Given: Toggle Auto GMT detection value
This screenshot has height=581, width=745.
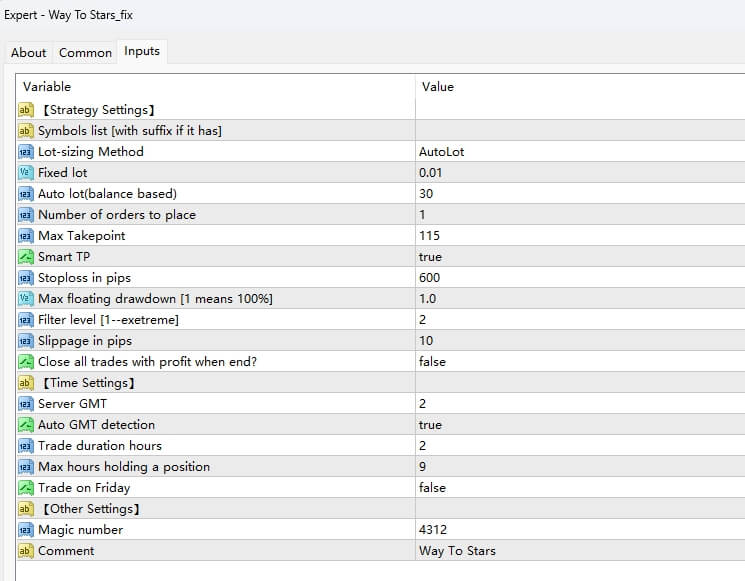Looking at the screenshot, I should pyautogui.click(x=432, y=425).
